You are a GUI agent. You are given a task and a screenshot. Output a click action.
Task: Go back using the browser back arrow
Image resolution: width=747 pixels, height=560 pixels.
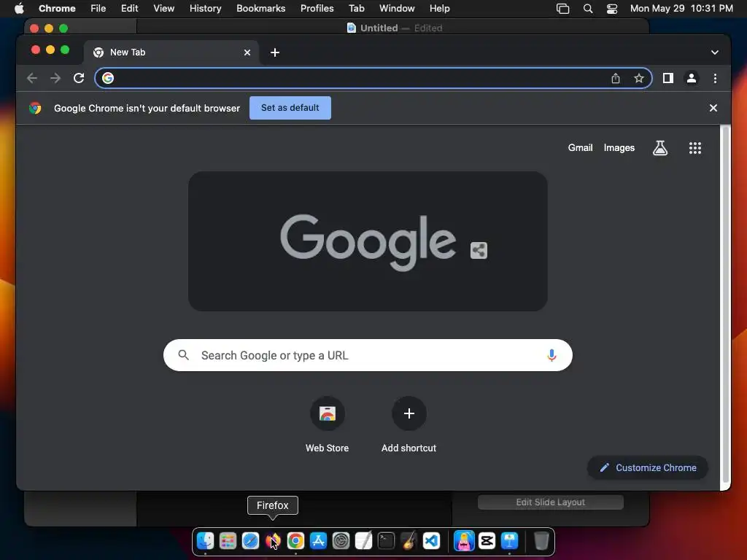click(x=32, y=78)
